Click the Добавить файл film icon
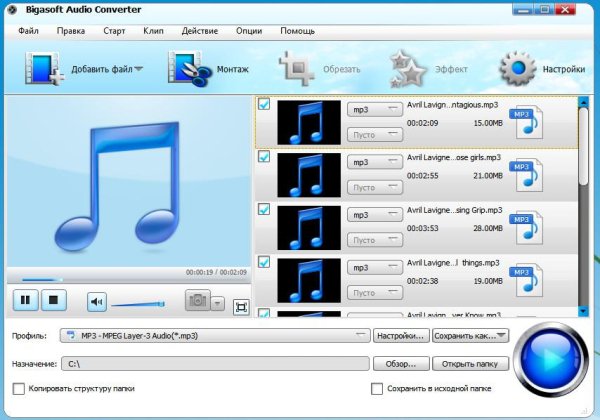600x420 pixels. tap(43, 69)
